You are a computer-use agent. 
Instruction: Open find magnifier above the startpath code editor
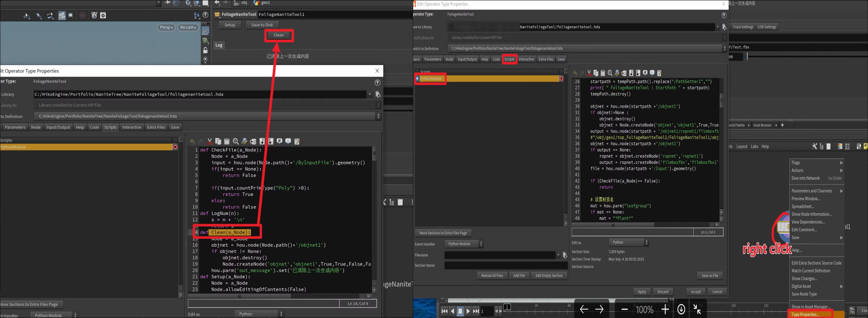point(610,73)
